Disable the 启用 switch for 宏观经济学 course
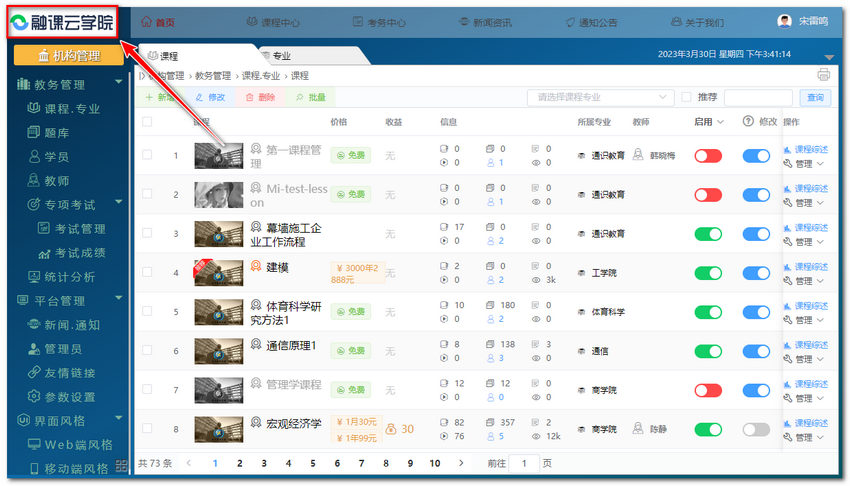This screenshot has width=850, height=486. click(x=708, y=429)
